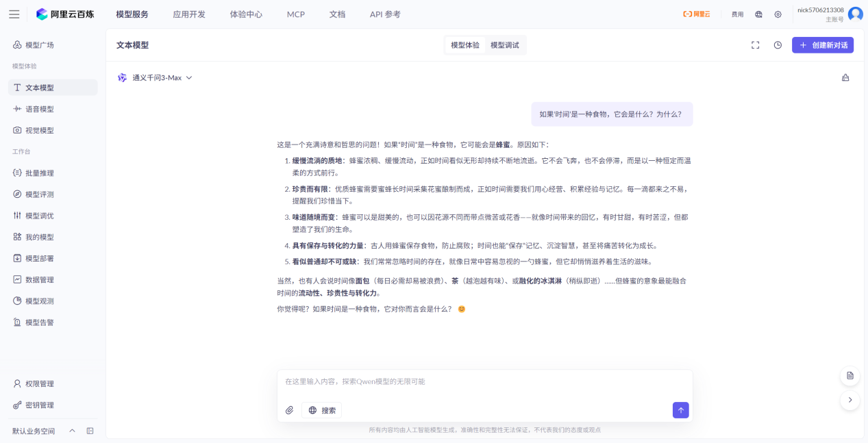868x443 pixels.
Task: Click the 模型评测 compass icon
Action: coord(17,194)
